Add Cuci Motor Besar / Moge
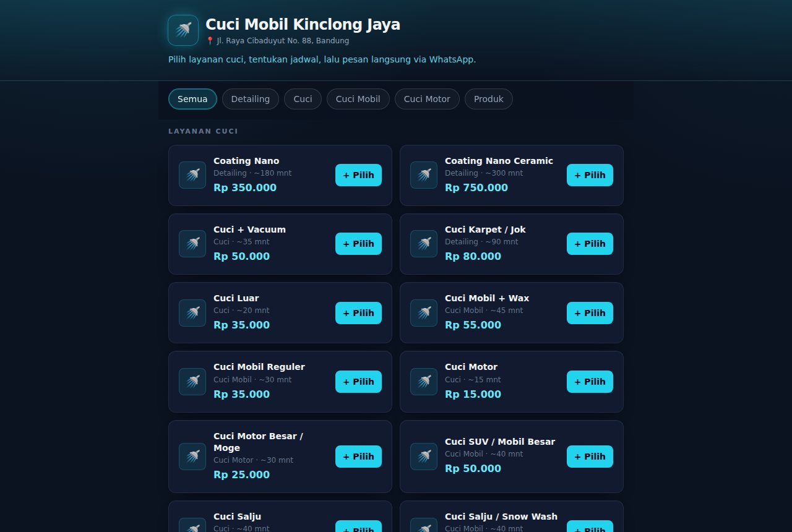This screenshot has width=792, height=532. point(358,457)
